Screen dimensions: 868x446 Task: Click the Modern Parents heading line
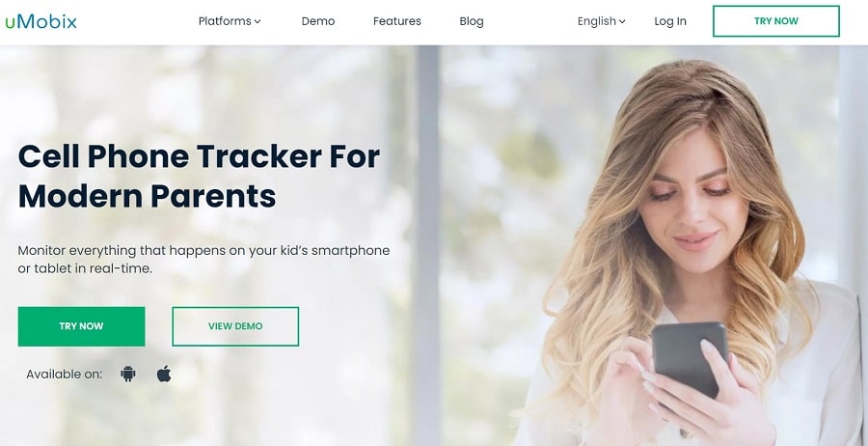[147, 196]
